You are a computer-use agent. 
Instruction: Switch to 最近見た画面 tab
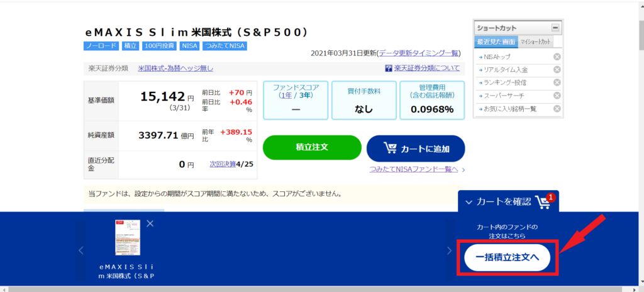pyautogui.click(x=496, y=42)
